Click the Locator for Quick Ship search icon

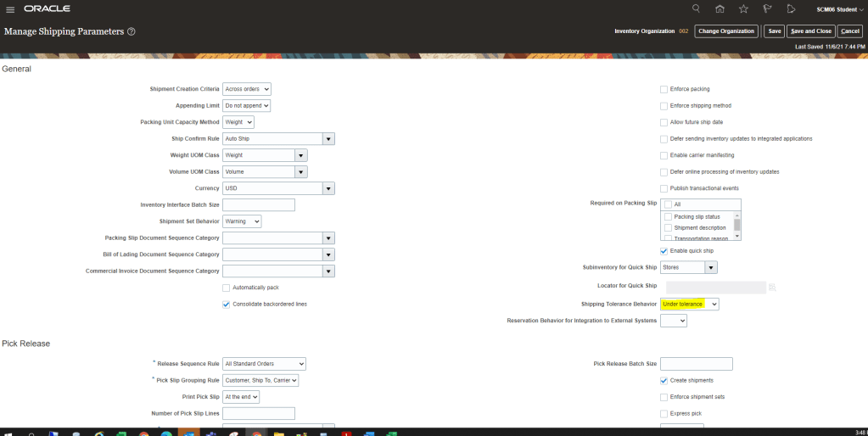[772, 288]
